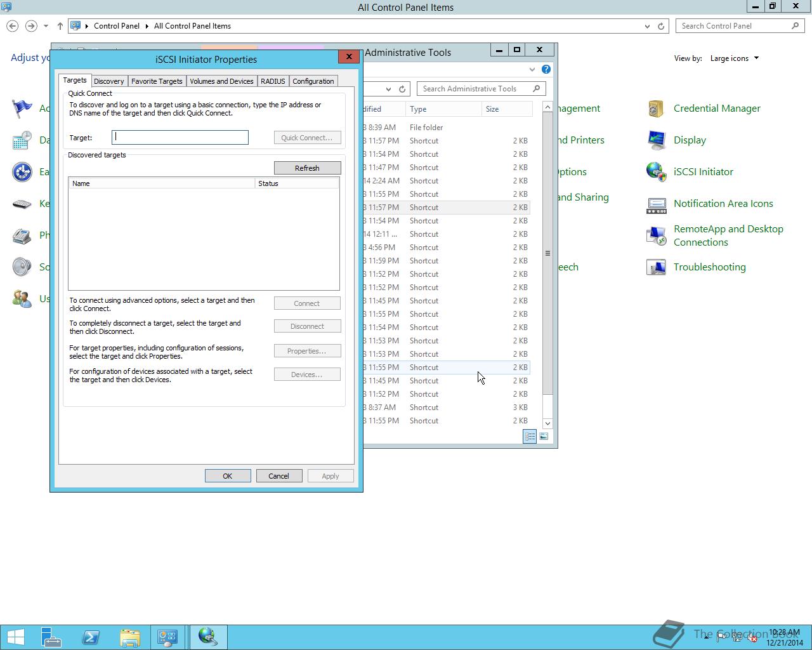Switch to Control Panel taskbar item
This screenshot has height=650, width=812.
(x=168, y=637)
